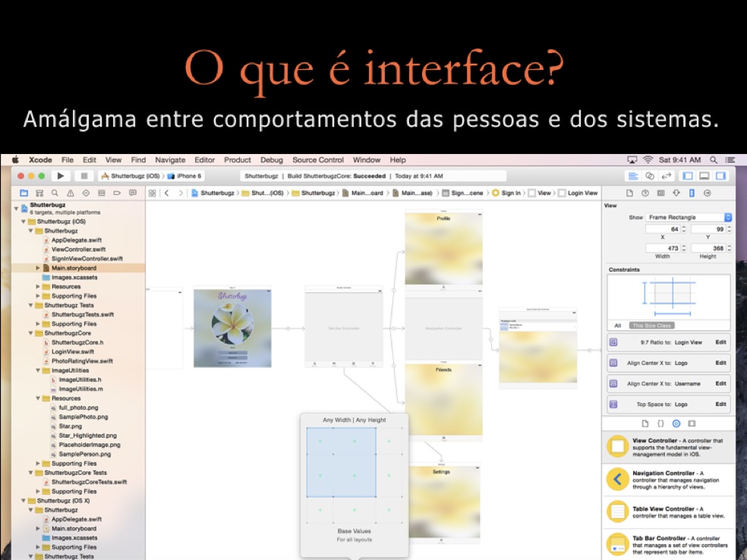This screenshot has width=747, height=560.
Task: Open the Connections inspector
Action: (x=709, y=193)
